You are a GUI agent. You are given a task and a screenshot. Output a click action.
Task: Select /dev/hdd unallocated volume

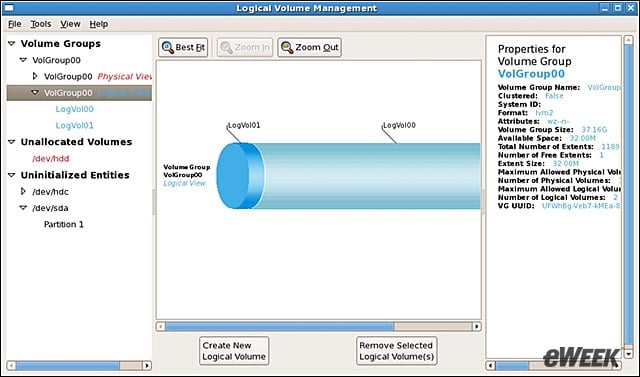tap(51, 158)
